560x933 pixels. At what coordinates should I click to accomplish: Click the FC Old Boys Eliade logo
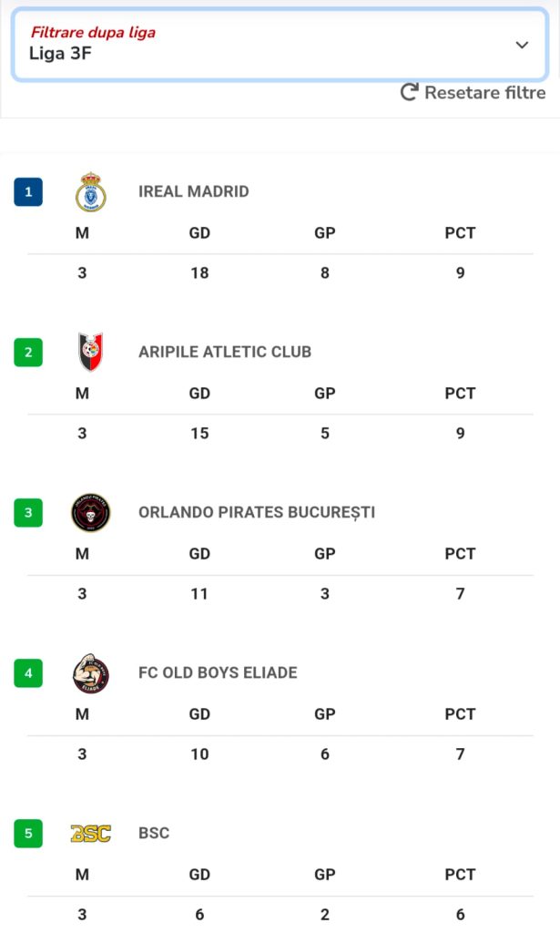pyautogui.click(x=91, y=672)
